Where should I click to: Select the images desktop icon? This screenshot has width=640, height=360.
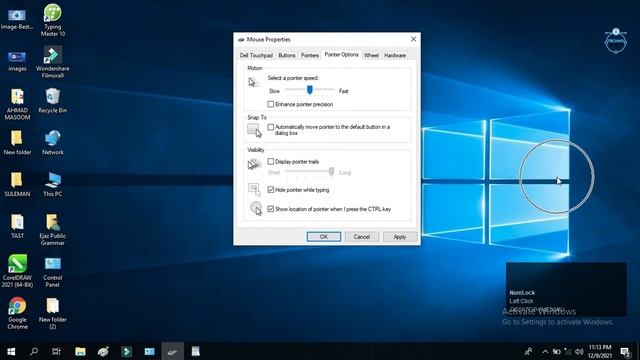17,61
